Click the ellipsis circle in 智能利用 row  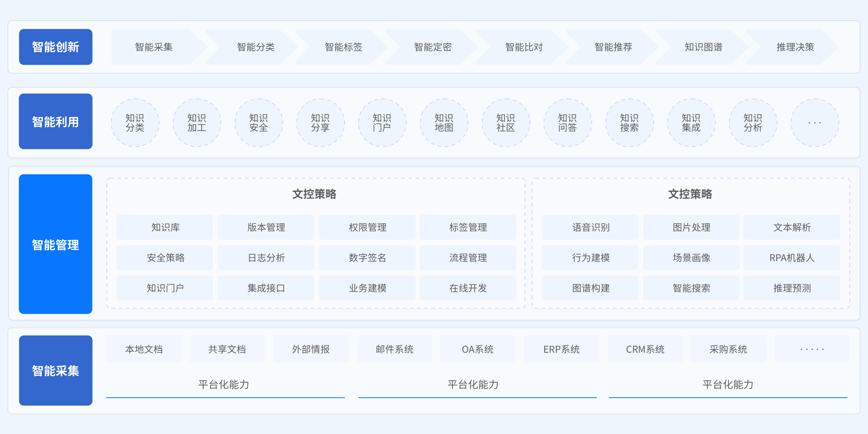(x=815, y=123)
